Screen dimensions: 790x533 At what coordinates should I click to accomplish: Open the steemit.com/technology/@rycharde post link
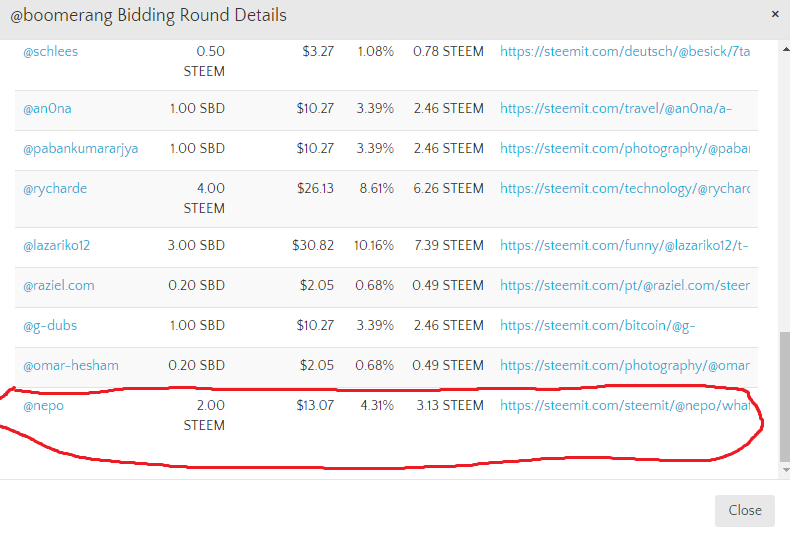click(x=624, y=188)
